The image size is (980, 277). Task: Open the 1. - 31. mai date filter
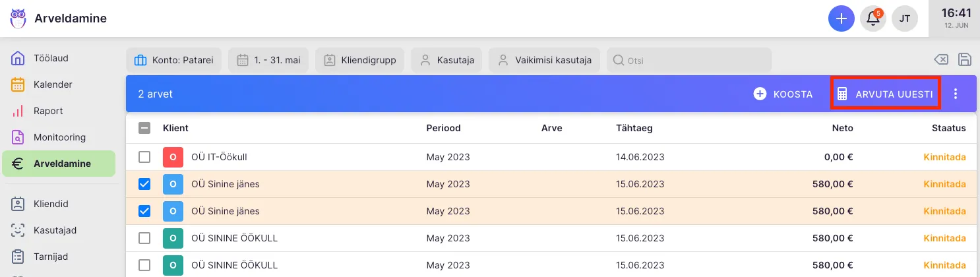coord(268,60)
